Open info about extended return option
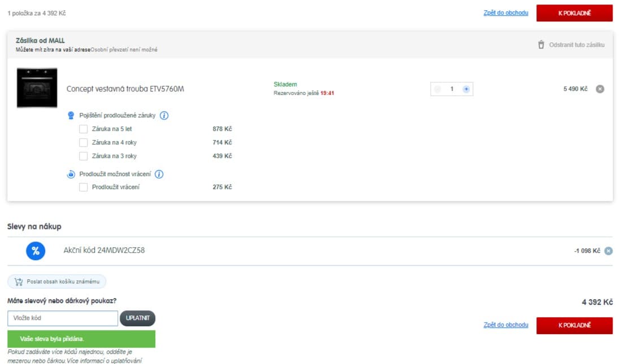 click(x=159, y=174)
